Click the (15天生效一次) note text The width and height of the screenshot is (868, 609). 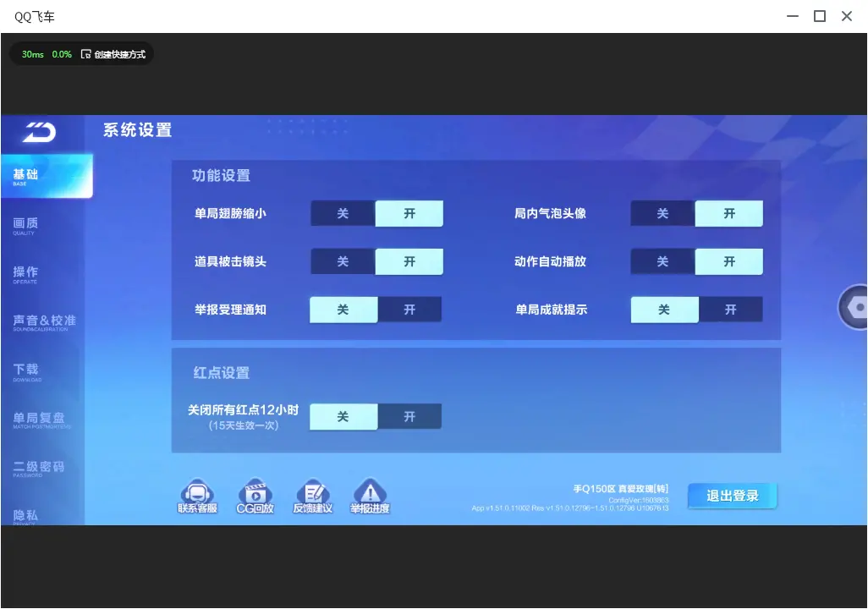click(x=244, y=425)
